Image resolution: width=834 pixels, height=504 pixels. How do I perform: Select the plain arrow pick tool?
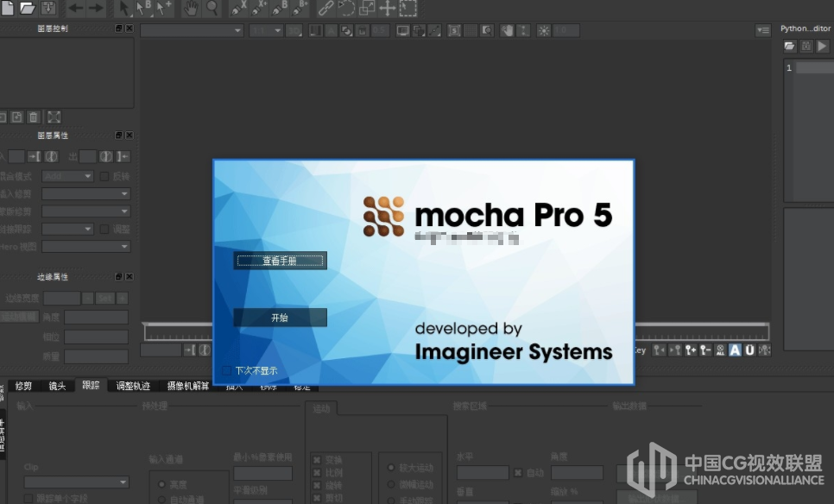pos(124,8)
